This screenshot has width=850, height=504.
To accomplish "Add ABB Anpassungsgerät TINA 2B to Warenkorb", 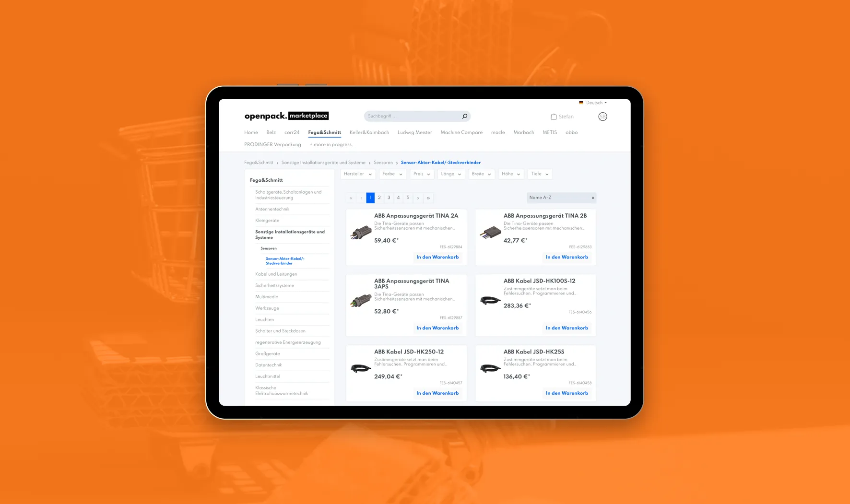I will pos(567,257).
